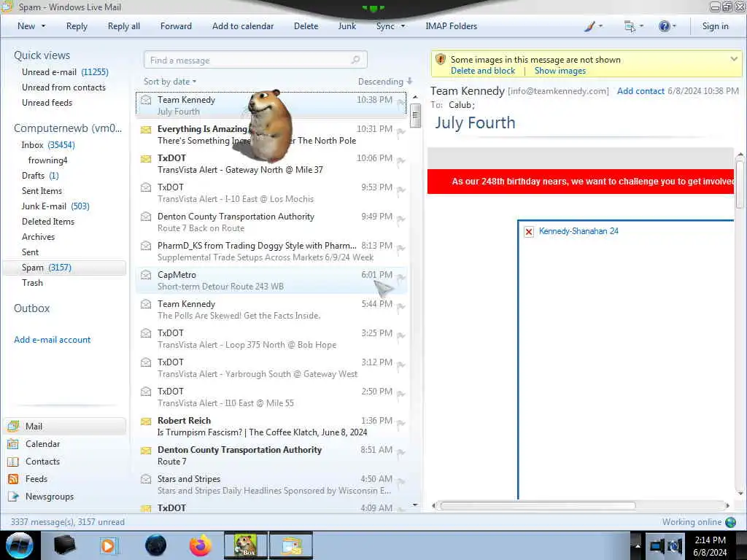Click the message list vertical scrollbar thumb

point(415,114)
